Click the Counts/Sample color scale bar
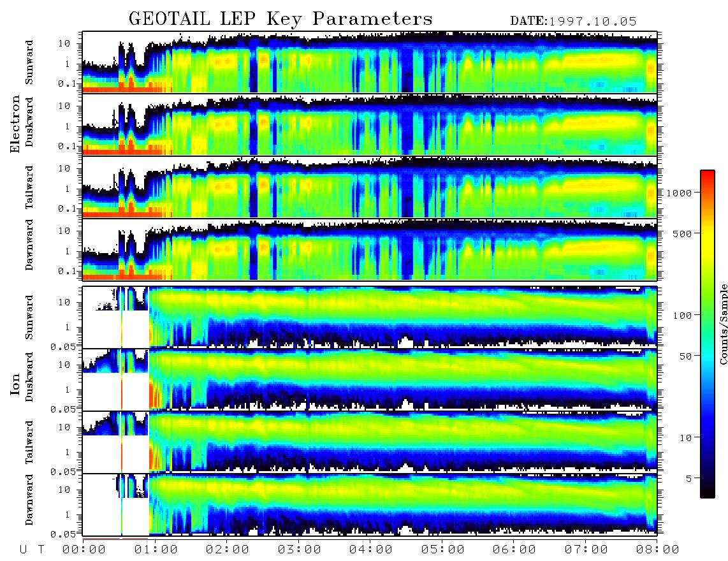The image size is (728, 561). pyautogui.click(x=707, y=334)
